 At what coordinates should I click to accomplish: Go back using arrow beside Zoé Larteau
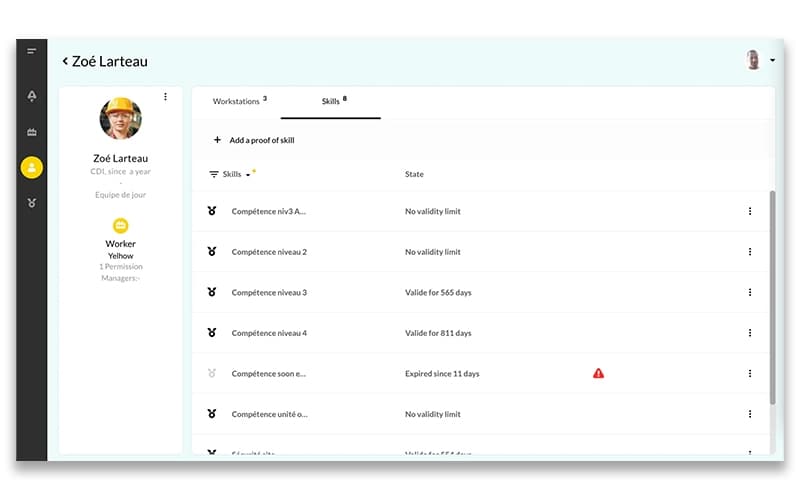click(x=65, y=61)
